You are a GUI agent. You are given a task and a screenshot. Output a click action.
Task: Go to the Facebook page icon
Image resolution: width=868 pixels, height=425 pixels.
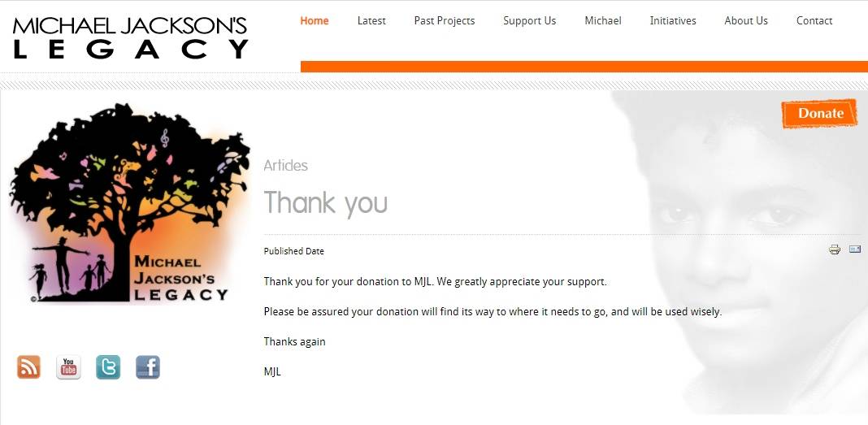tap(148, 366)
